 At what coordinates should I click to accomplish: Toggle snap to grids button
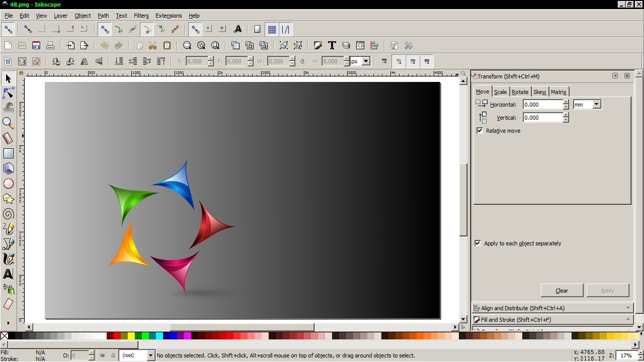[272, 29]
